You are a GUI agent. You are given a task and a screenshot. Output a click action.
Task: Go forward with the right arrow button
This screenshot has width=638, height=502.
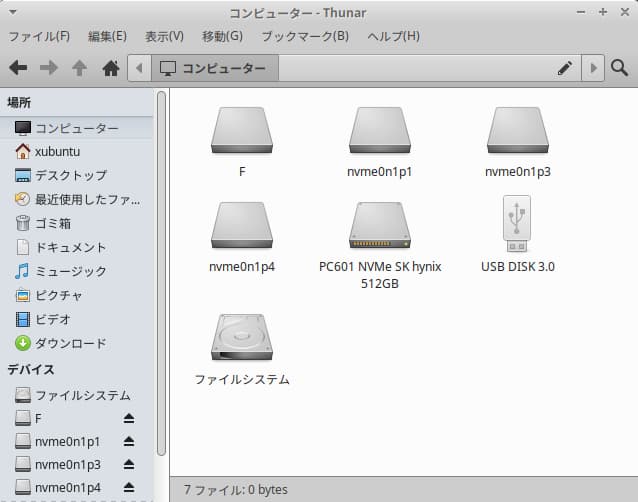point(49,68)
